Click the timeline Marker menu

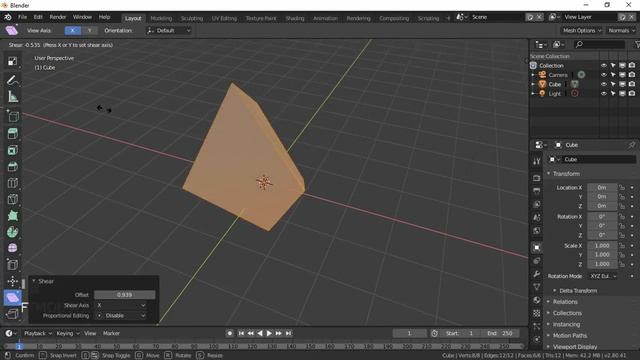(111, 333)
